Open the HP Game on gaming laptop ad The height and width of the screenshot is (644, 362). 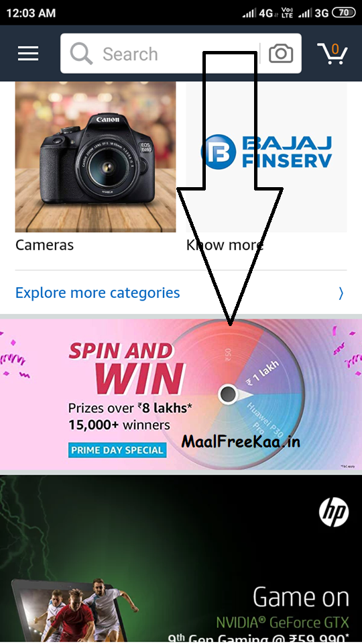pyautogui.click(x=181, y=559)
